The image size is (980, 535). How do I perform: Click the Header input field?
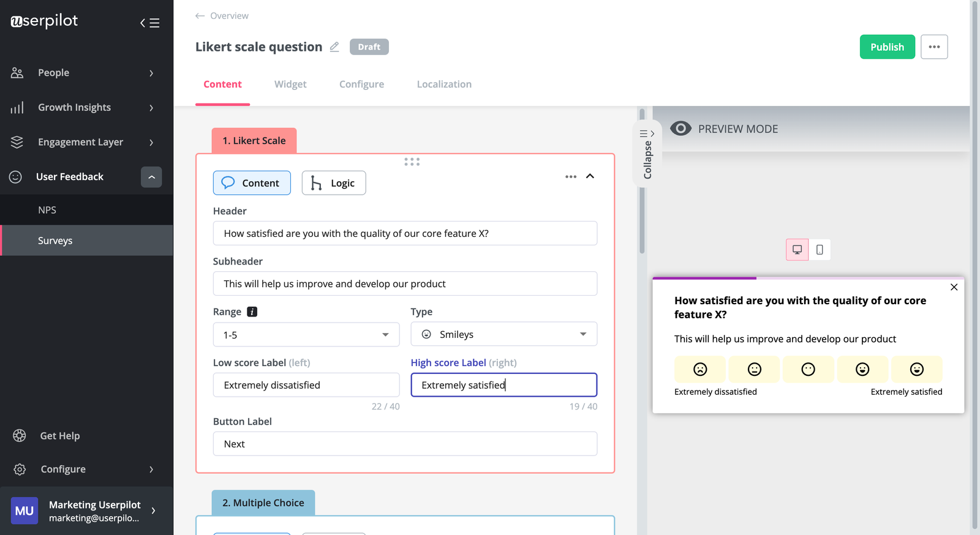[405, 233]
